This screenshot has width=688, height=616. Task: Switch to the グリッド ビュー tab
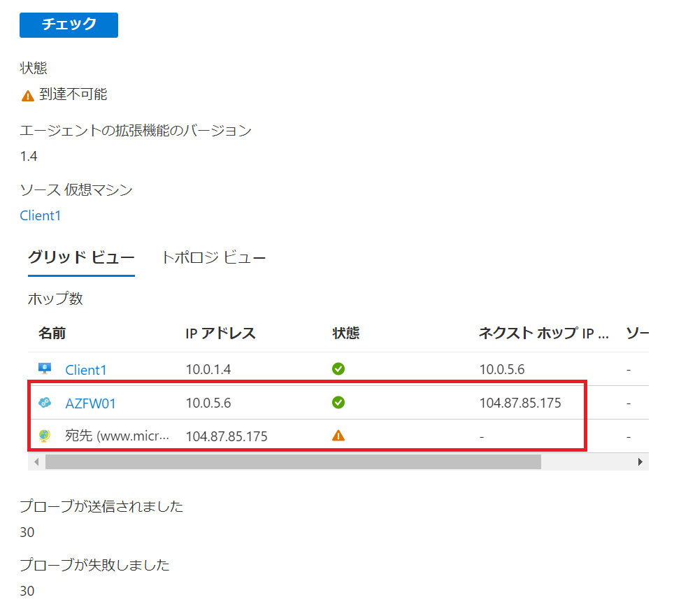pyautogui.click(x=81, y=257)
